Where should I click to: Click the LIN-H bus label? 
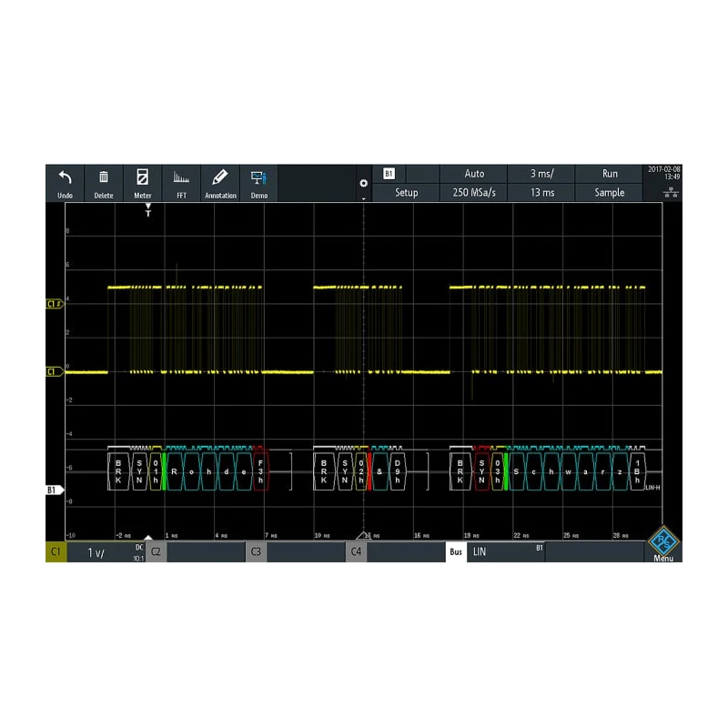[652, 488]
